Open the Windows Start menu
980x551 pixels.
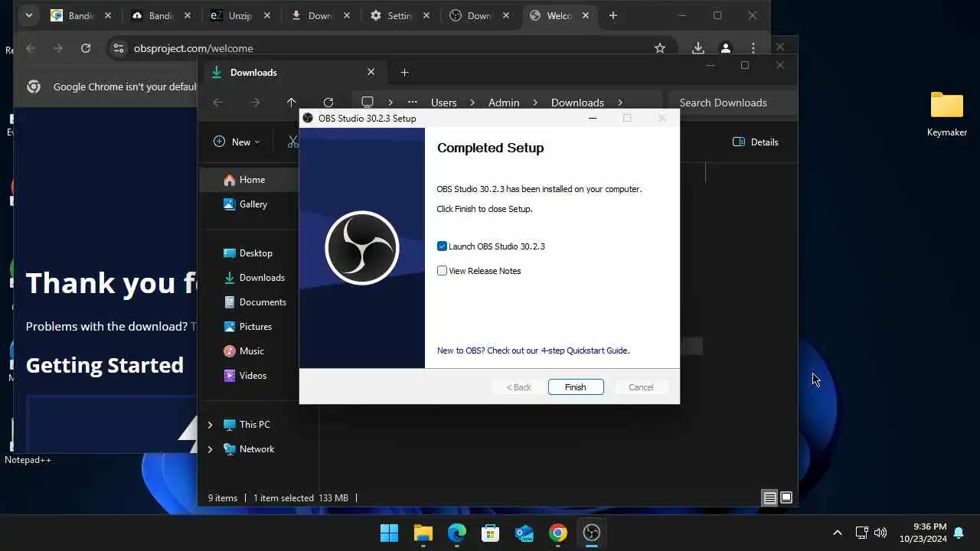389,533
